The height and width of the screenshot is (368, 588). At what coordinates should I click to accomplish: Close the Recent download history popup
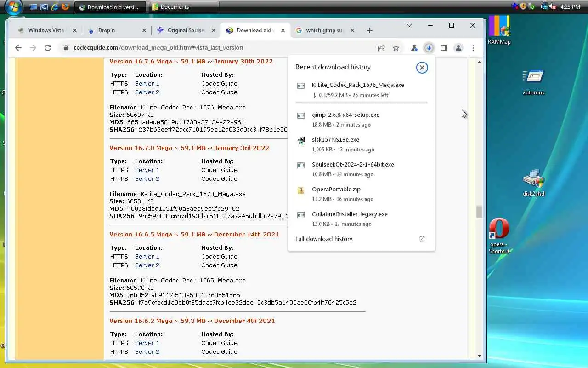coord(422,68)
